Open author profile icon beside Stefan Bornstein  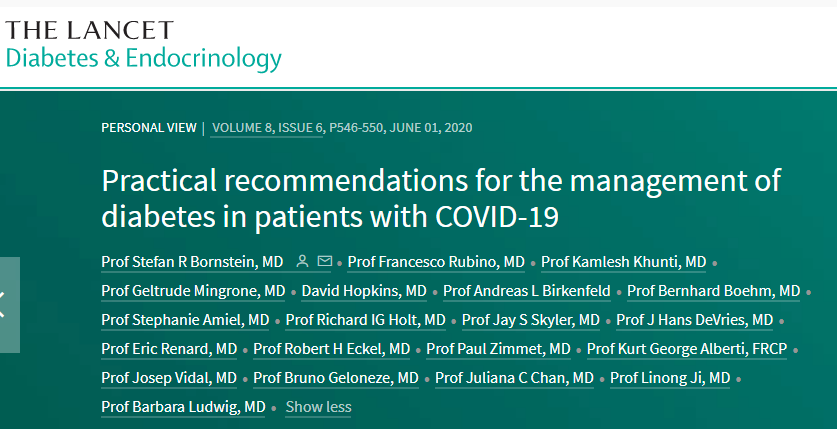(x=303, y=261)
